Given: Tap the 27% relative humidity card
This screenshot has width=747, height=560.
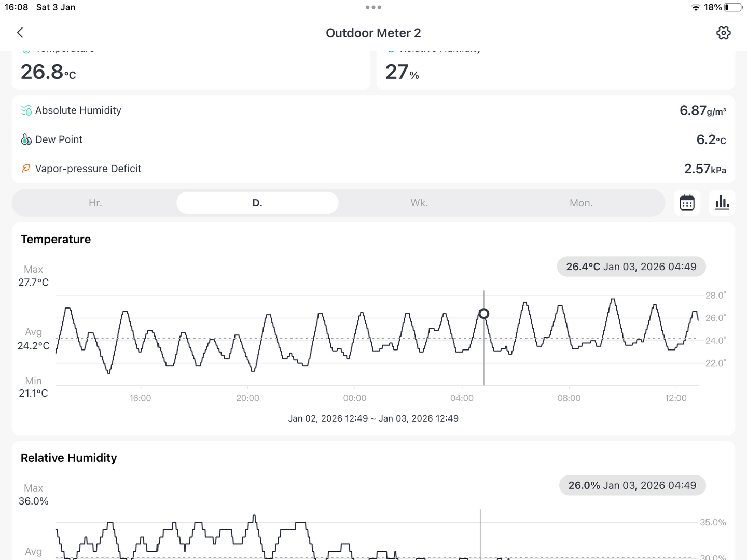Looking at the screenshot, I should [x=555, y=71].
